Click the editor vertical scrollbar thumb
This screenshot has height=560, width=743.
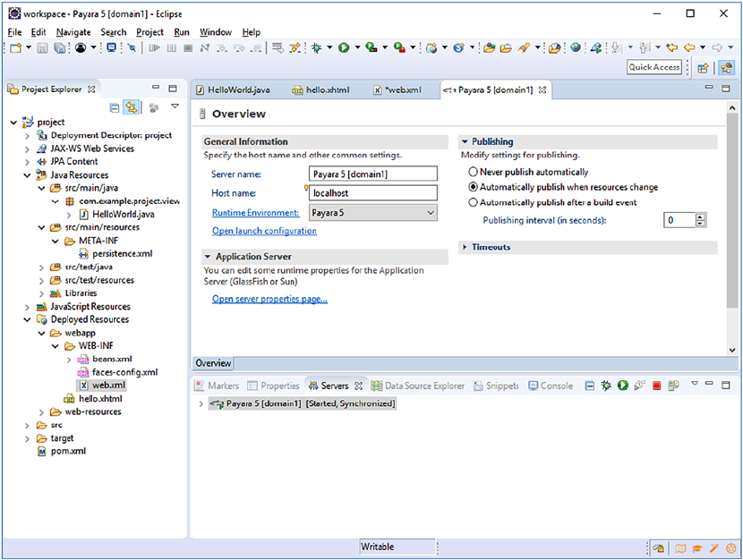[732, 210]
